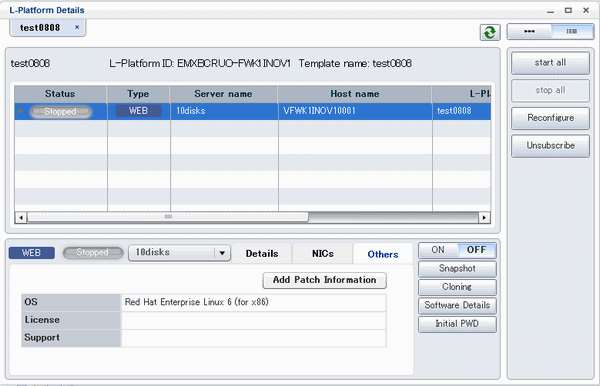Click the Add Patch Information button
This screenshot has height=386, width=600.
(324, 280)
